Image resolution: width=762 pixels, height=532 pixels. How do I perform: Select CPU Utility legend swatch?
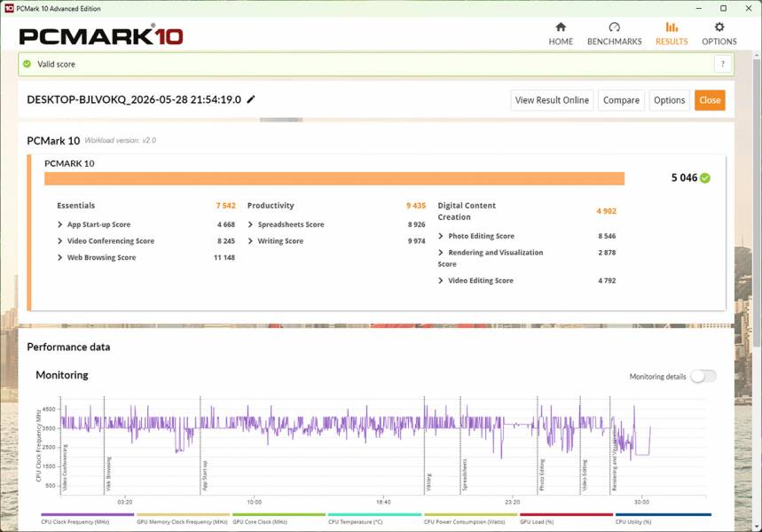(x=663, y=514)
